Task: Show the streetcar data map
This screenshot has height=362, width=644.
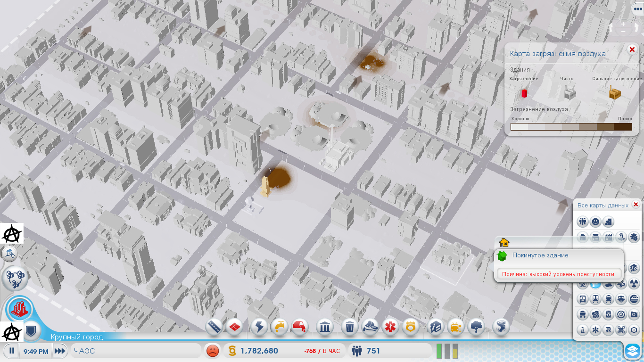Action: [x=595, y=299]
